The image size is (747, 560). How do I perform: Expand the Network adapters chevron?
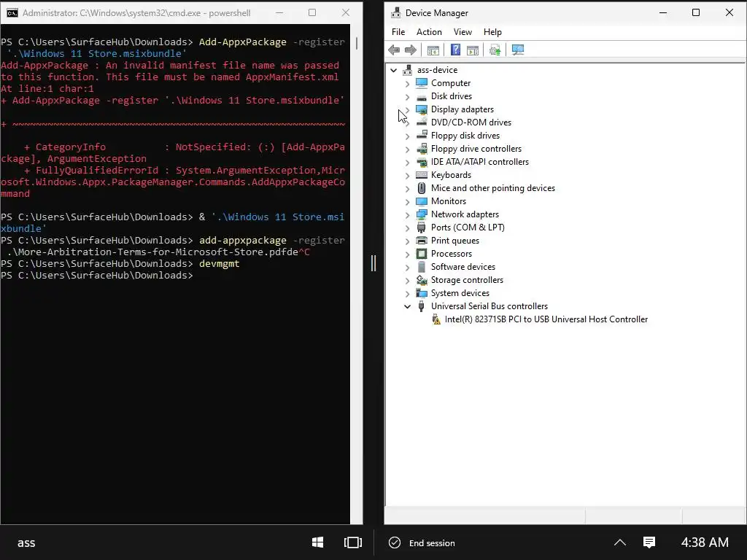pos(407,215)
